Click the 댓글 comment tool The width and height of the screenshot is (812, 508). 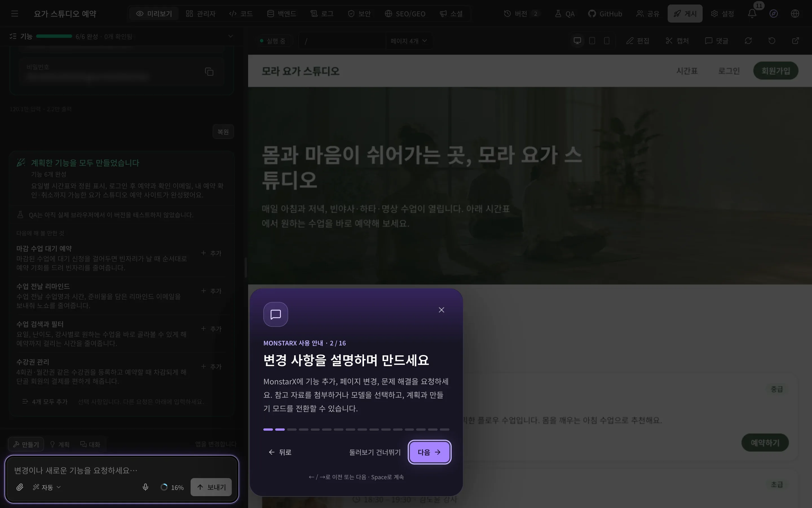716,41
